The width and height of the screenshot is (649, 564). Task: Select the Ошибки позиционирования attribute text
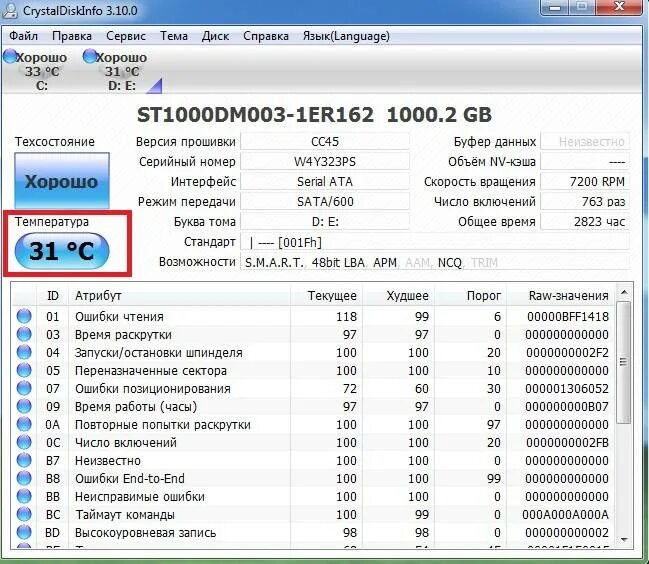[x=153, y=389]
